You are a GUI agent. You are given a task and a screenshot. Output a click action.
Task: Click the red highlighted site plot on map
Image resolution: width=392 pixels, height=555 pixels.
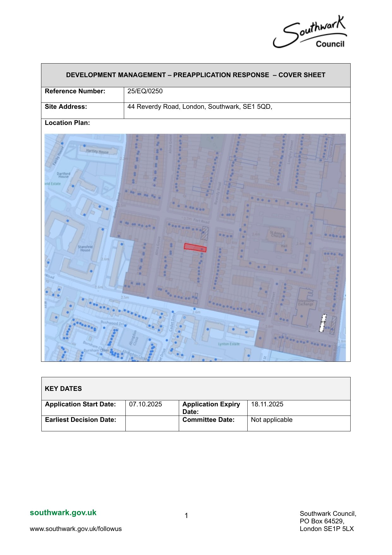[195, 247]
